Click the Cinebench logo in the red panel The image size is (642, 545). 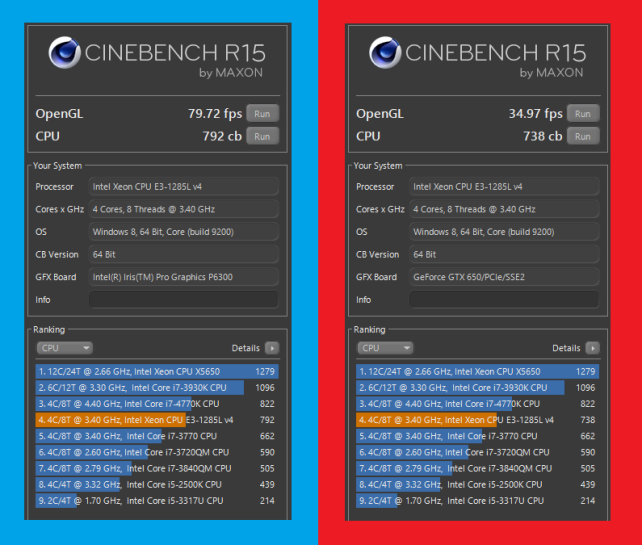pyautogui.click(x=386, y=53)
